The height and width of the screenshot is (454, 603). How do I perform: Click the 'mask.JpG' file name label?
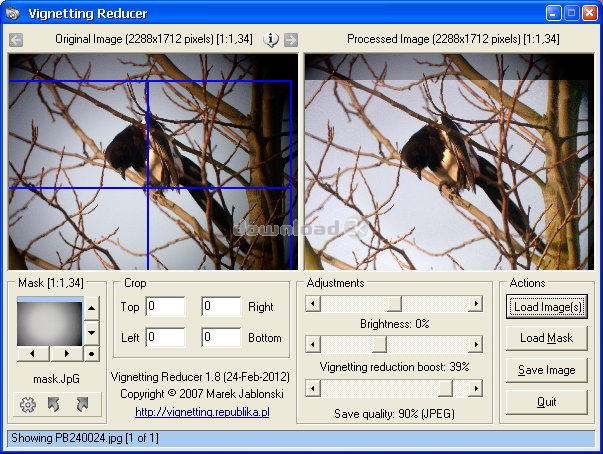pyautogui.click(x=57, y=379)
